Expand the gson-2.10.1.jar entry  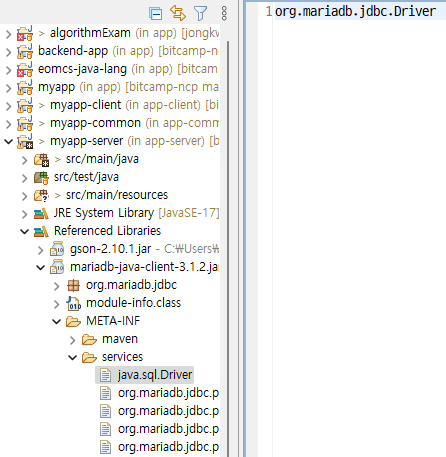click(x=40, y=250)
